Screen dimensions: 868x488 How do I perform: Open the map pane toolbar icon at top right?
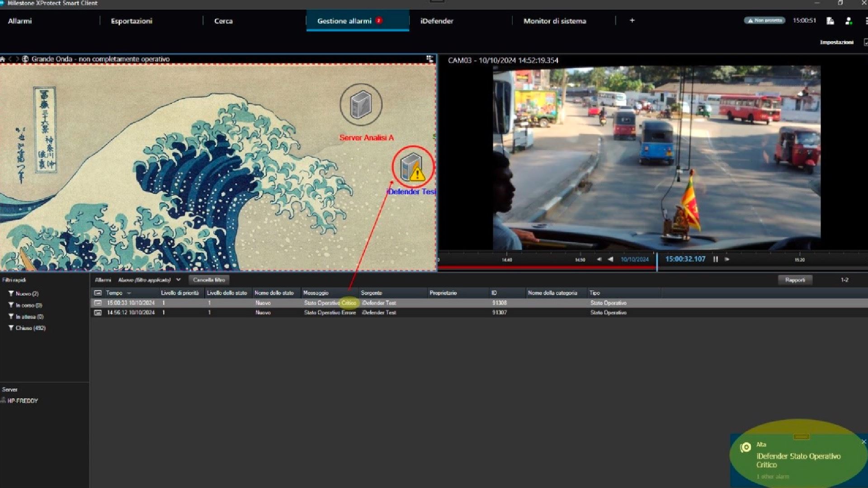pos(429,59)
